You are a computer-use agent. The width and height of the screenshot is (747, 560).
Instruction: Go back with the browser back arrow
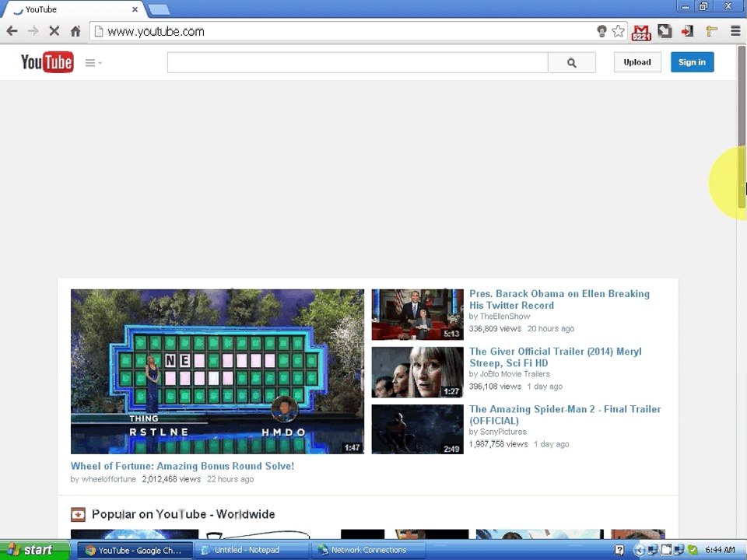coord(12,31)
